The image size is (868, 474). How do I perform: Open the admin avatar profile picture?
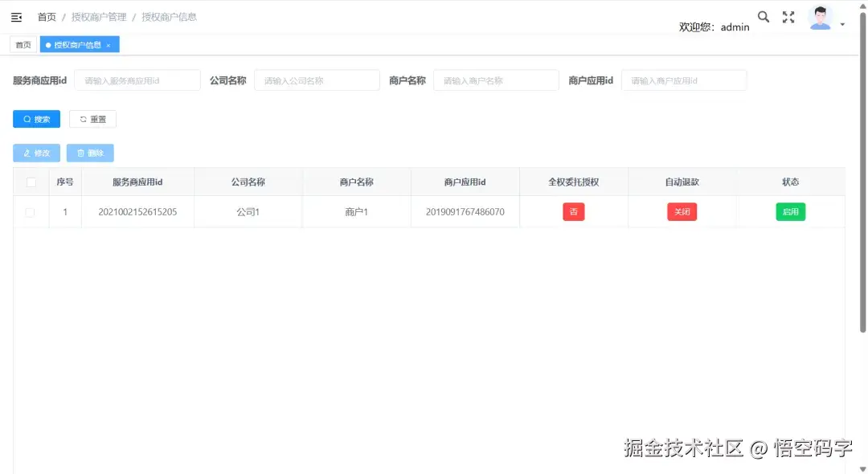821,16
